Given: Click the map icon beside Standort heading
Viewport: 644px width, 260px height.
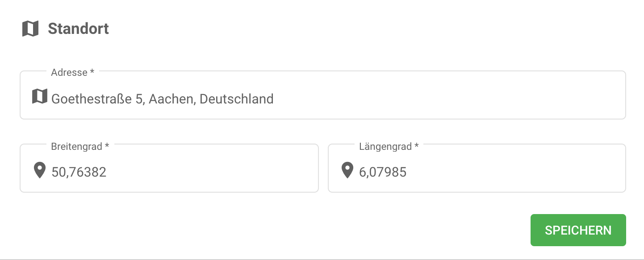Looking at the screenshot, I should [30, 29].
